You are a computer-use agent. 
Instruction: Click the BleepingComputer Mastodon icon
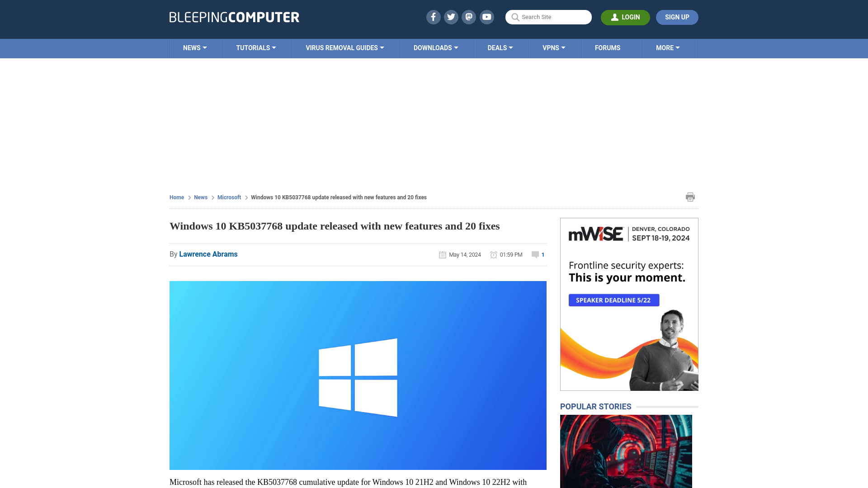(x=468, y=17)
